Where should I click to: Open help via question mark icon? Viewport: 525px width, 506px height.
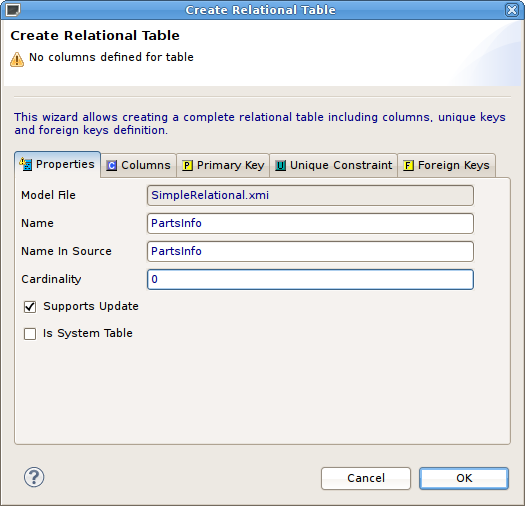pyautogui.click(x=34, y=477)
